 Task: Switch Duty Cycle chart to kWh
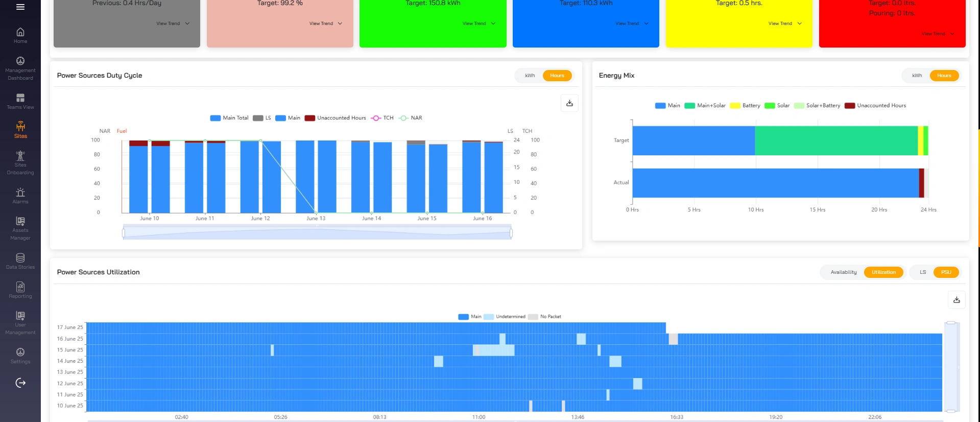coord(530,76)
